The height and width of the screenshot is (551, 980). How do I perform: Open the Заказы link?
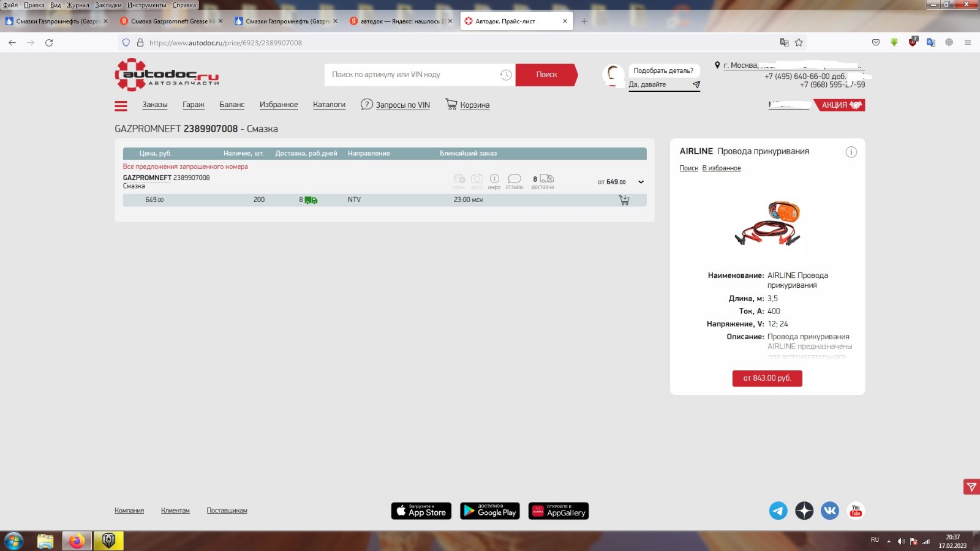click(x=155, y=105)
